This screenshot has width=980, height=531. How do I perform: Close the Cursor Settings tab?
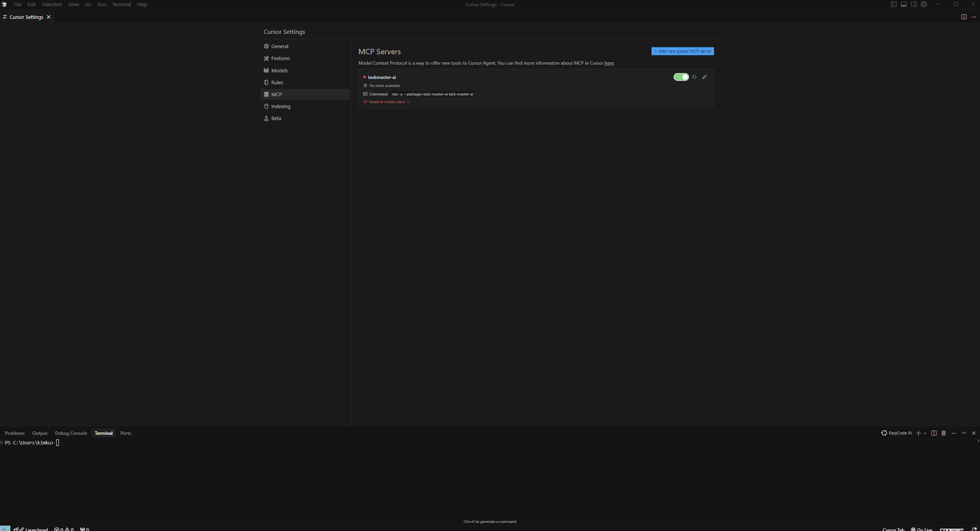(x=48, y=17)
